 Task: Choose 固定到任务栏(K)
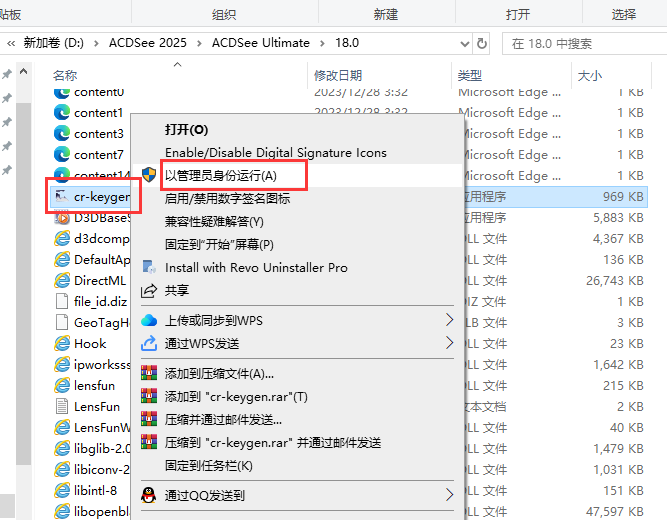[208, 466]
